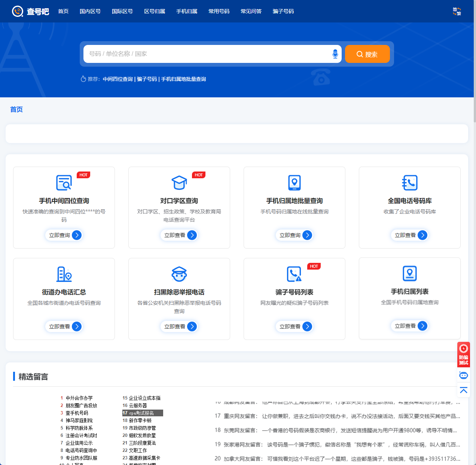
Task: Click inside the phone number search input field
Action: (206, 54)
